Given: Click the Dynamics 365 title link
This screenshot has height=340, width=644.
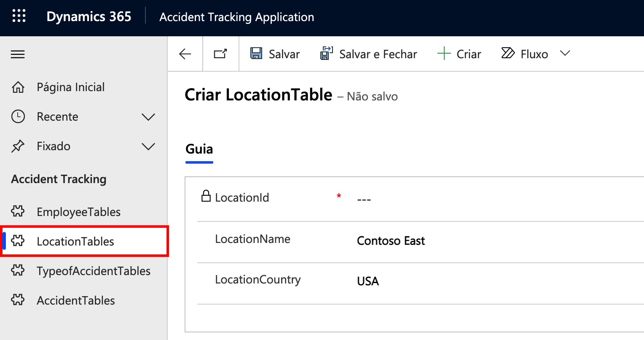Looking at the screenshot, I should point(89,16).
